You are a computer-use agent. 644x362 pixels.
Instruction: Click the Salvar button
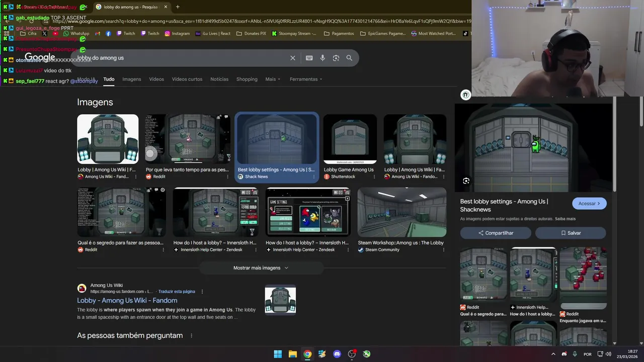(571, 233)
